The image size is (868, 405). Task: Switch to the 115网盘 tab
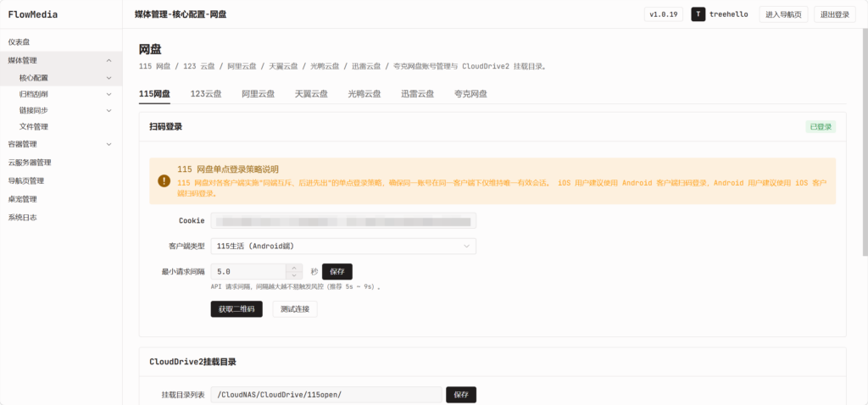point(154,94)
